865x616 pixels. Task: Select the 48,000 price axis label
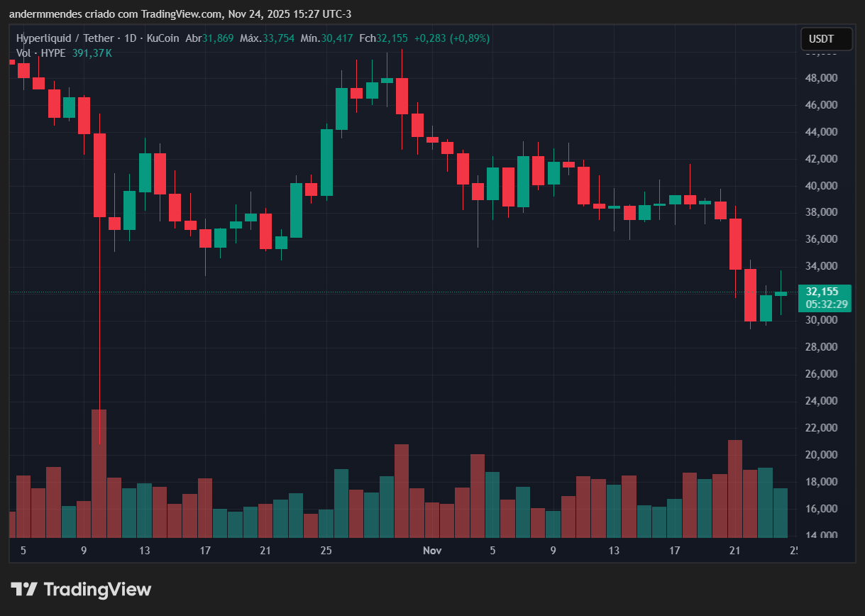(822, 78)
